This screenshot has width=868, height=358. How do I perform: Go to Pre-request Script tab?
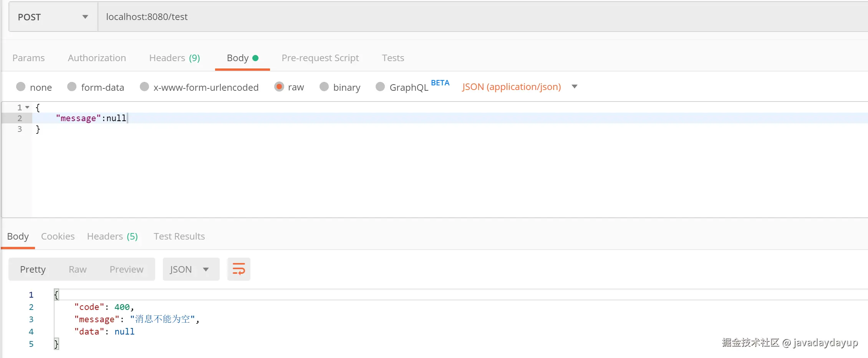tap(320, 58)
